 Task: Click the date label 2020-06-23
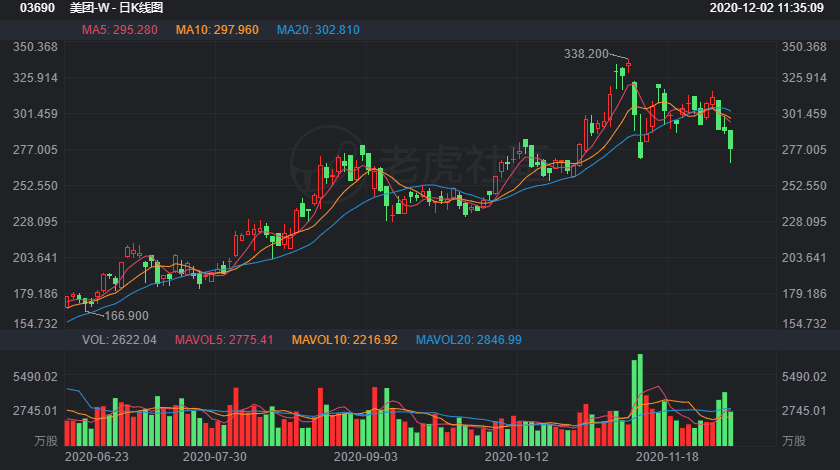click(x=96, y=457)
